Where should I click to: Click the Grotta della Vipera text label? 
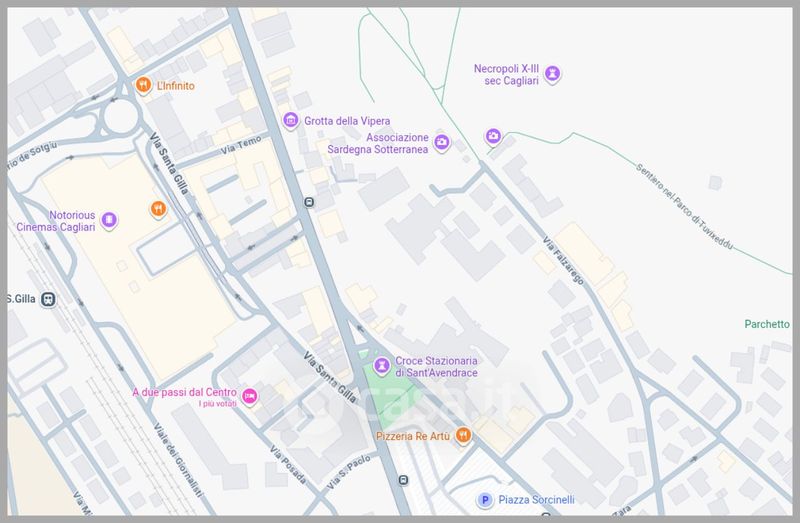[x=347, y=121]
